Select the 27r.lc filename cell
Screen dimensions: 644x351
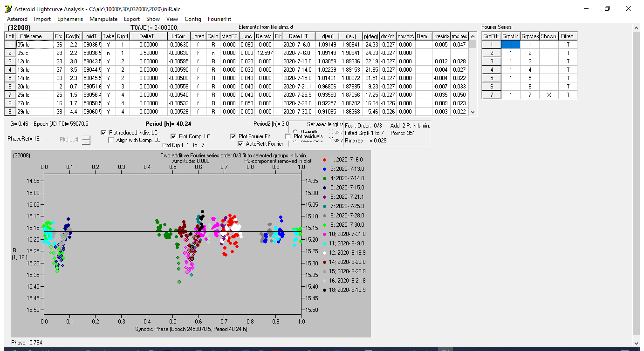coord(34,103)
